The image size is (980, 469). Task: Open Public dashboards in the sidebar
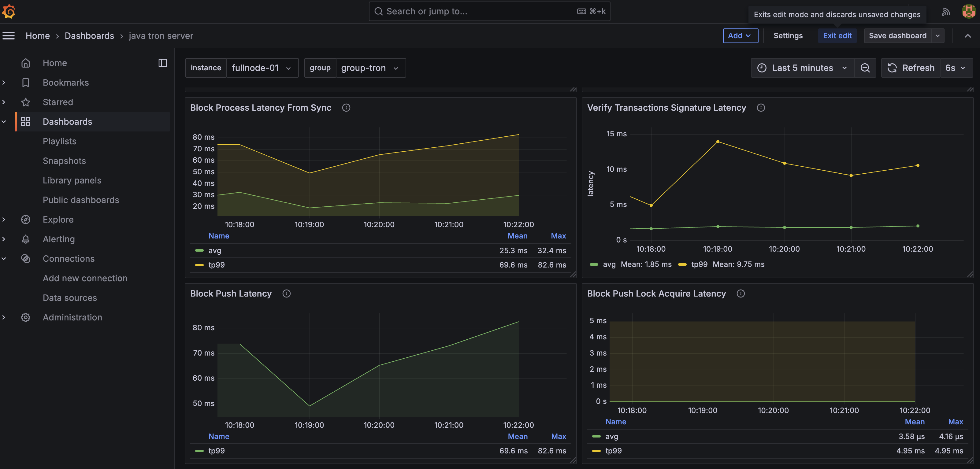point(81,200)
